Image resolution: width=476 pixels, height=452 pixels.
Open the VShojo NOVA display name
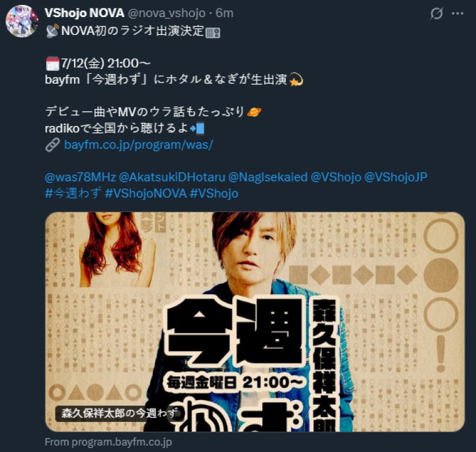[84, 13]
